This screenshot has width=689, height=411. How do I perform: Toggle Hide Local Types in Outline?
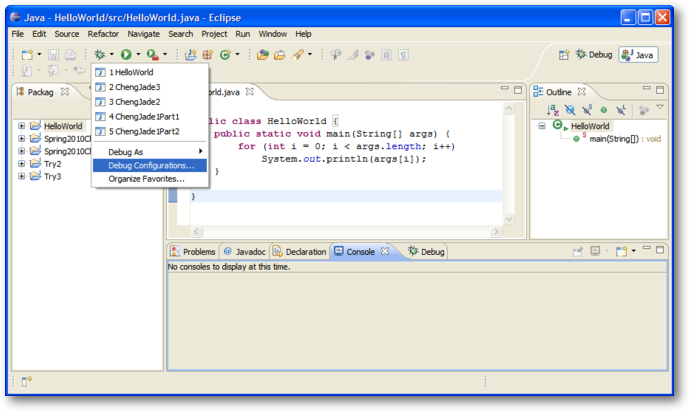[x=621, y=110]
